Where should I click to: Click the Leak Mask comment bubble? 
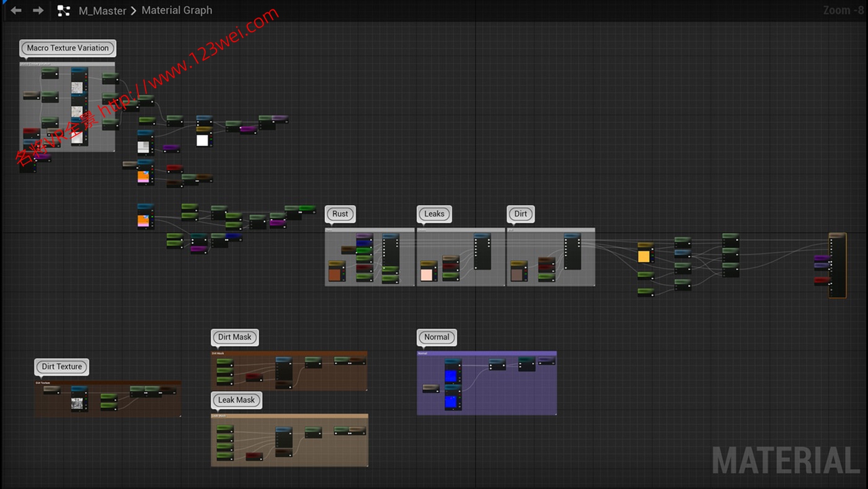click(236, 400)
